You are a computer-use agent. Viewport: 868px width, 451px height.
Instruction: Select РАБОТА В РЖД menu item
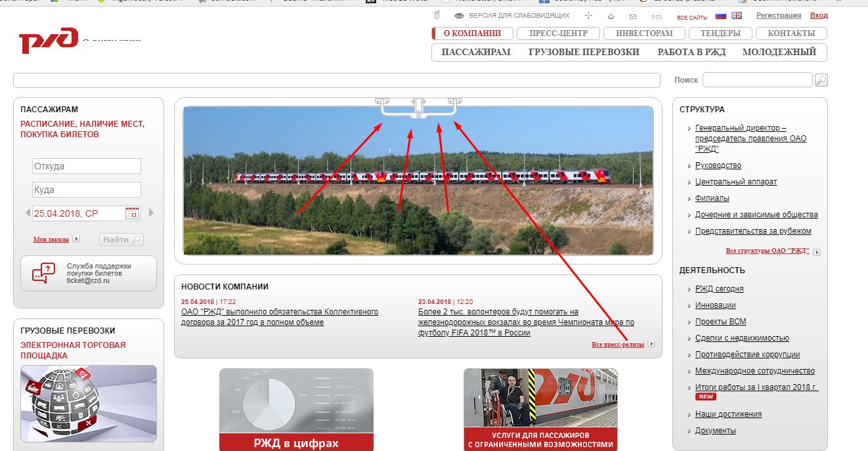pos(691,53)
